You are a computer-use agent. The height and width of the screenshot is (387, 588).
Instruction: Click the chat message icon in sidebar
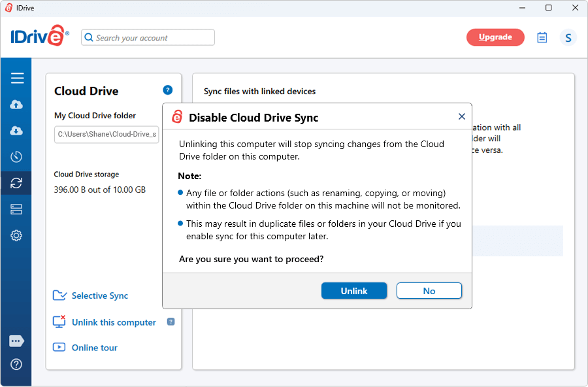coord(17,341)
